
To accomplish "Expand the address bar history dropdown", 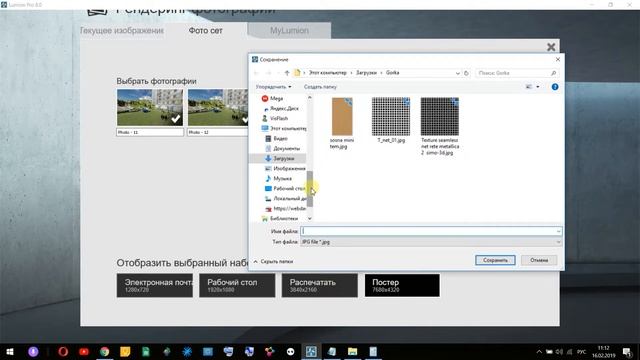I will pos(458,73).
